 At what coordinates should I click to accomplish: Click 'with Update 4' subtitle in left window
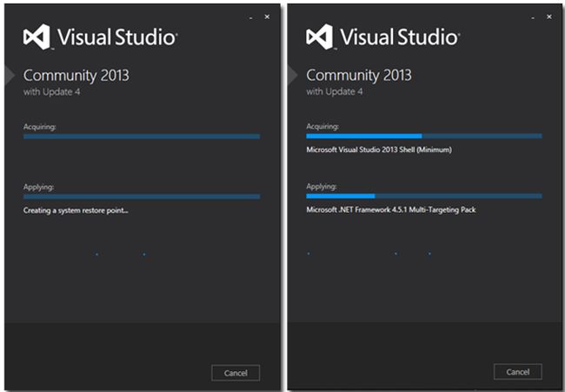(51, 92)
